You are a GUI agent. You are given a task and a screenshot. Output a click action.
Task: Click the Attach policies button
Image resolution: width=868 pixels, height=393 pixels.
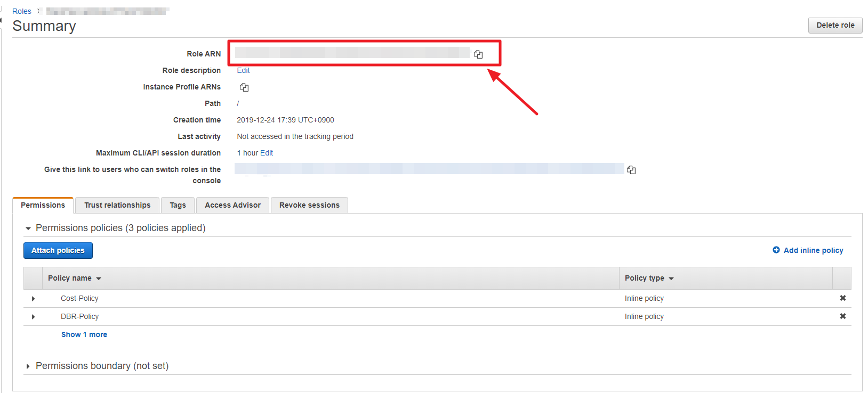click(58, 250)
